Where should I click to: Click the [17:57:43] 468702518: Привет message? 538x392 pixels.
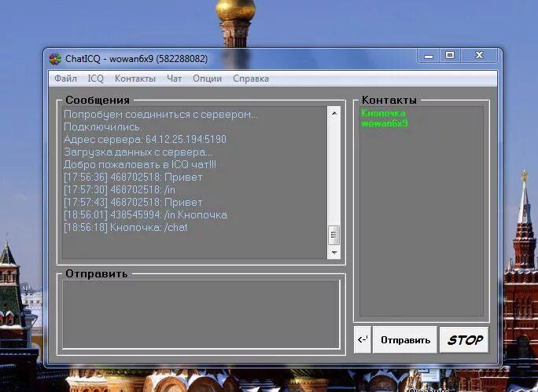tap(133, 202)
